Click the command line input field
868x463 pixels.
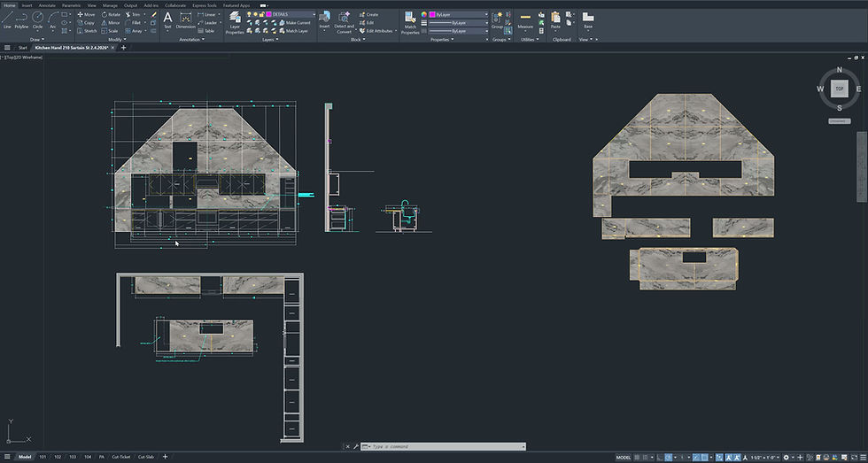click(x=443, y=447)
